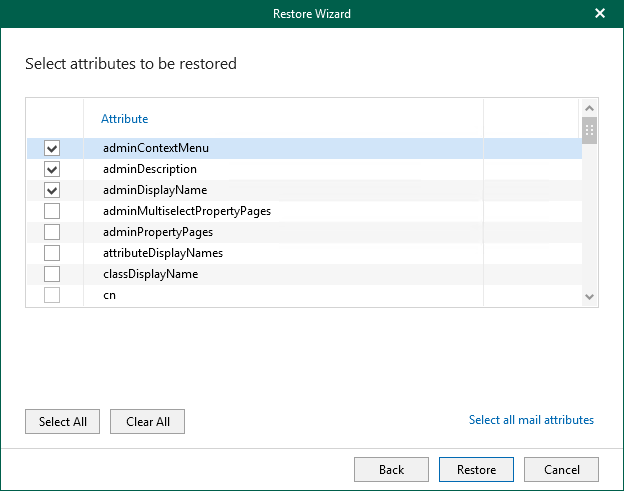Click the Restore button
The height and width of the screenshot is (491, 624).
476,470
